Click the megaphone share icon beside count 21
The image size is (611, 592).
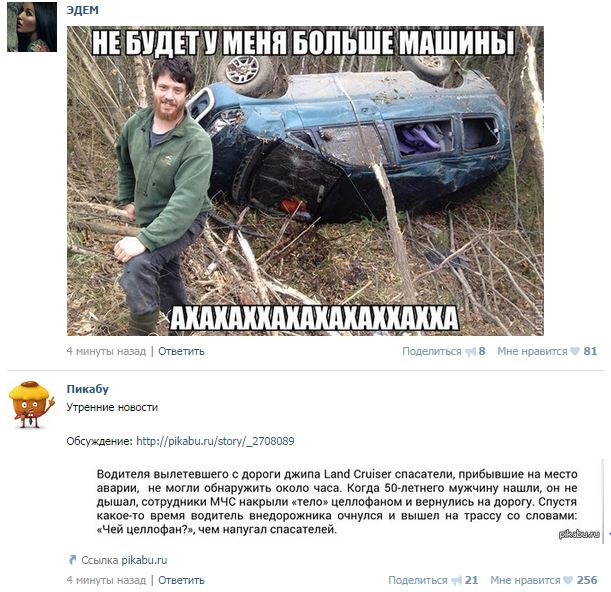coord(457,581)
